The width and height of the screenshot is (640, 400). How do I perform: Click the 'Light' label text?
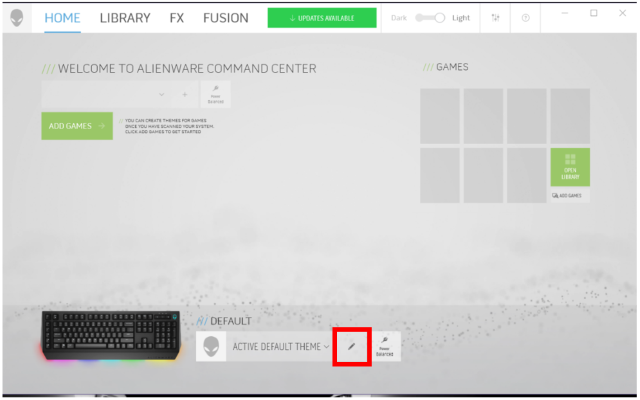pos(461,18)
